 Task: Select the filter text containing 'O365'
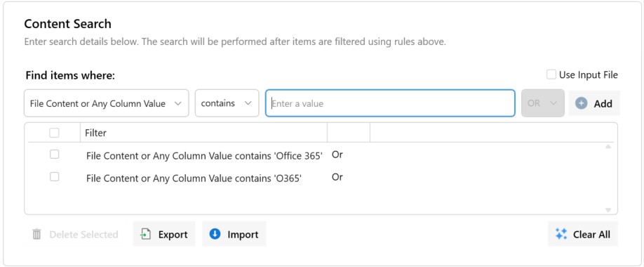click(194, 178)
